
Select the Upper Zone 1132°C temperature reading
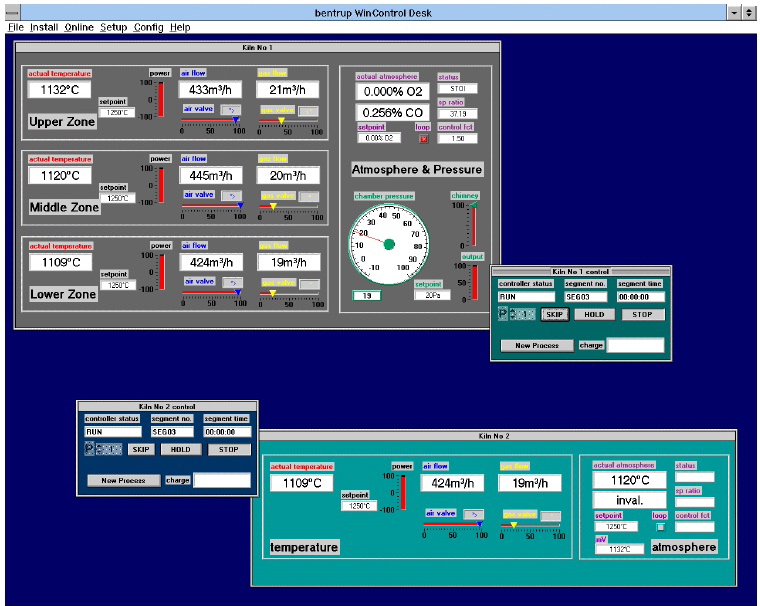click(x=60, y=90)
